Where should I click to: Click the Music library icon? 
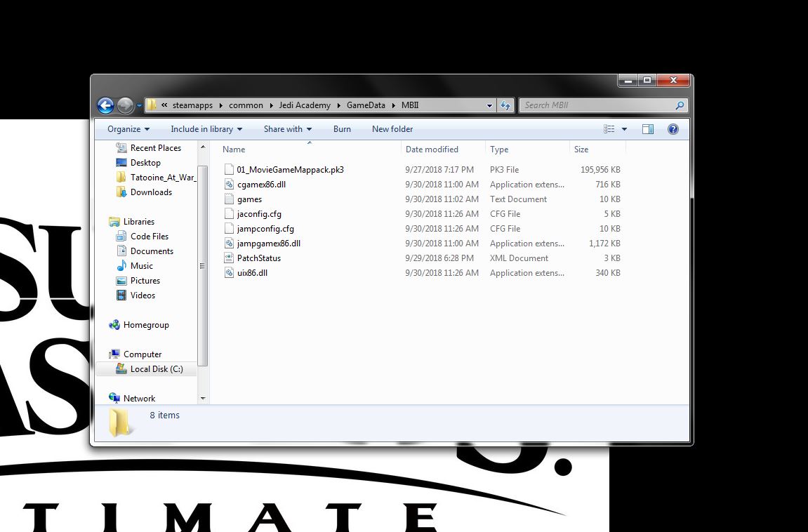pyautogui.click(x=121, y=266)
